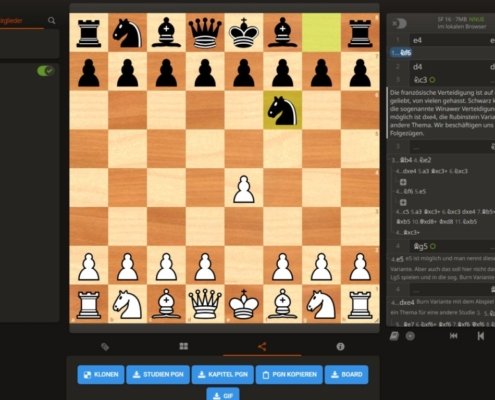Screen dimensions: 495x400
Task: Download the GIF button
Action: [223, 394]
